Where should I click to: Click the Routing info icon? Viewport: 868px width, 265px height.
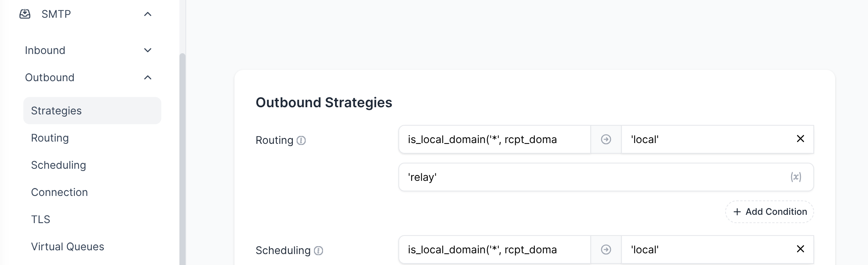tap(301, 140)
